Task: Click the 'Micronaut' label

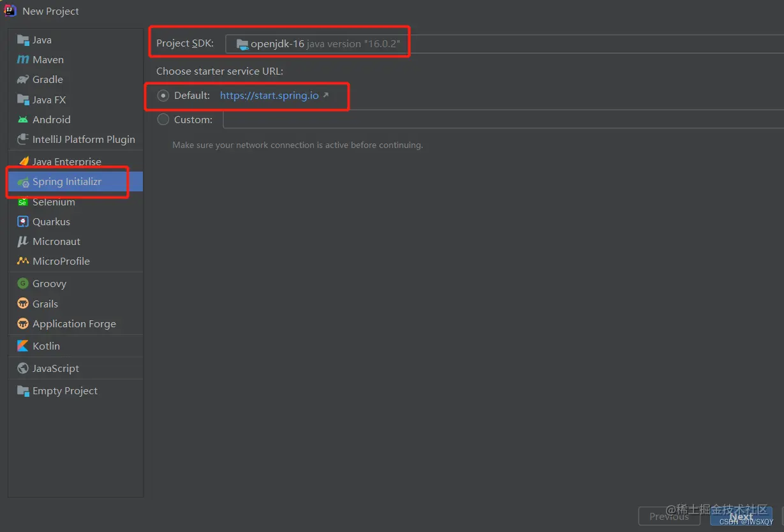Action: (56, 242)
